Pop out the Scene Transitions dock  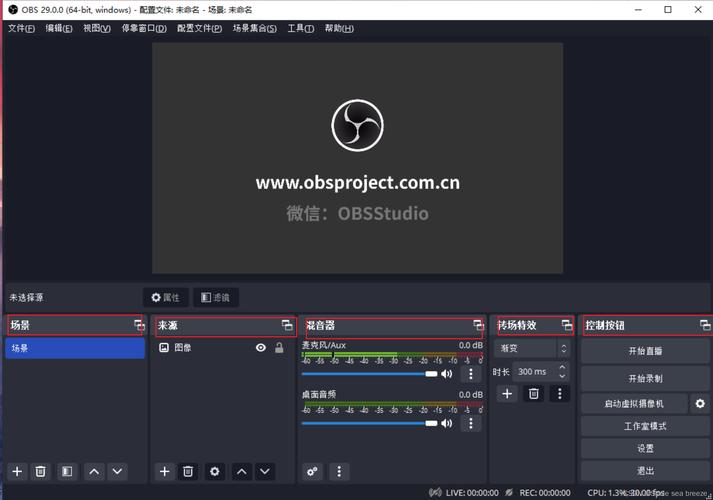(x=567, y=325)
